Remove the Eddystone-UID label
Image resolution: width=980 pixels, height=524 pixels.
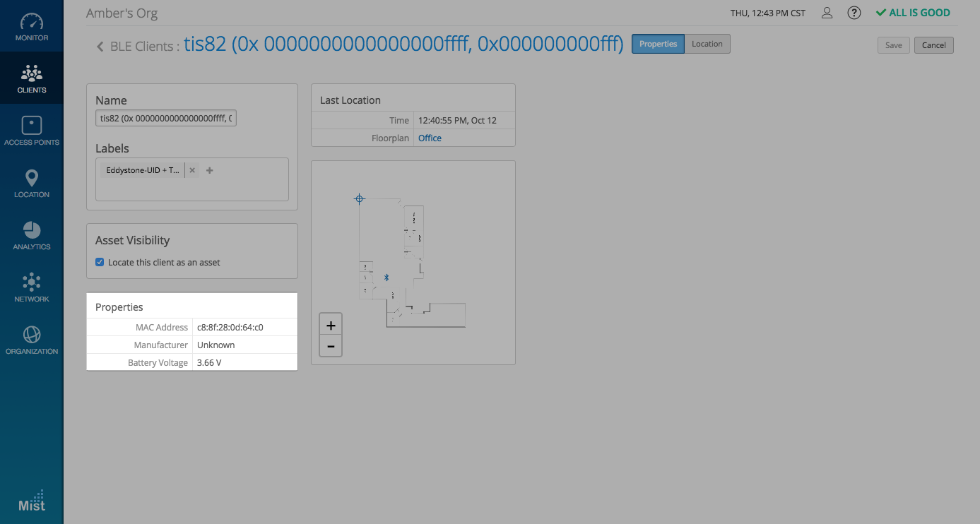[x=192, y=170]
